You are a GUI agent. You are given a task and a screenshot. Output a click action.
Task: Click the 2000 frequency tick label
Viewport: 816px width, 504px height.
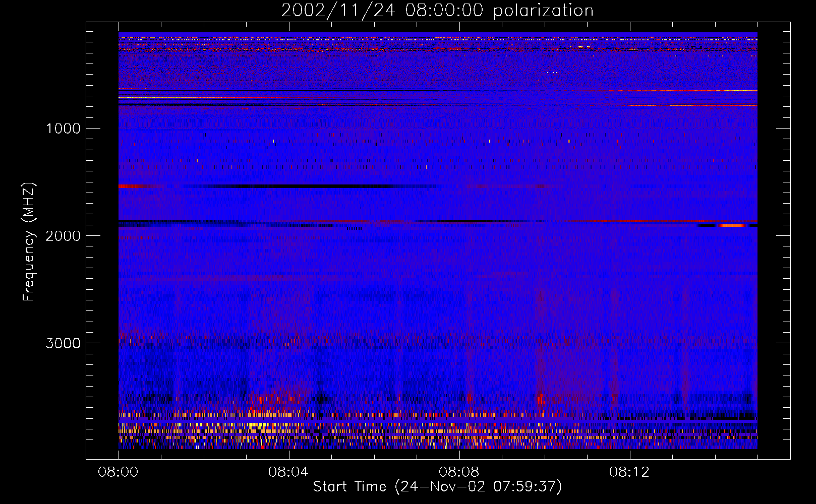(63, 236)
